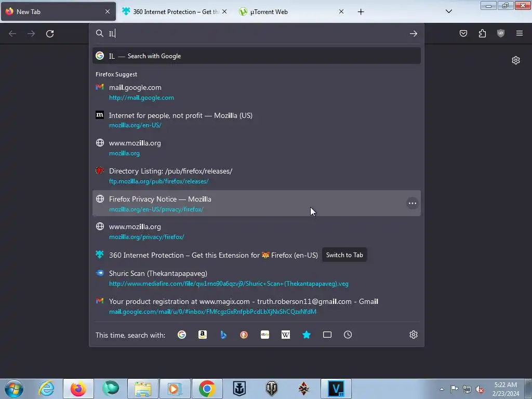Open www.mozilla.org privacy/firefox result
The image size is (532, 399).
[257, 231]
